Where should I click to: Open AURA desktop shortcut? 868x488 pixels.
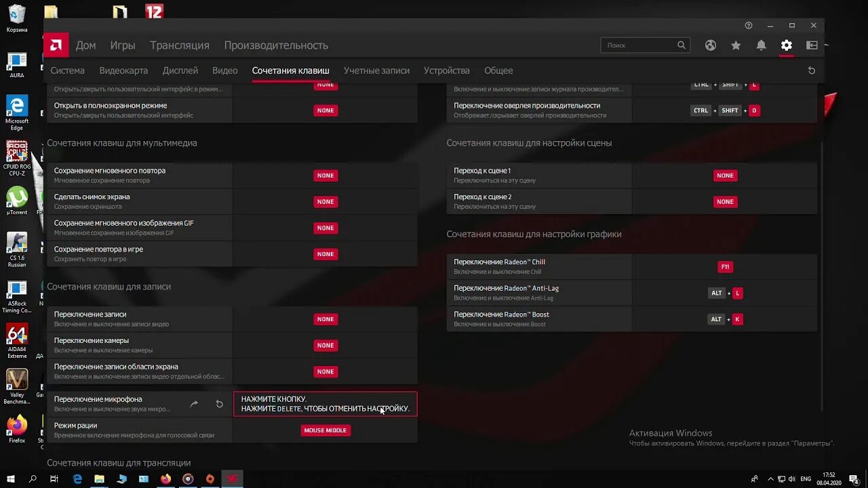point(17,65)
